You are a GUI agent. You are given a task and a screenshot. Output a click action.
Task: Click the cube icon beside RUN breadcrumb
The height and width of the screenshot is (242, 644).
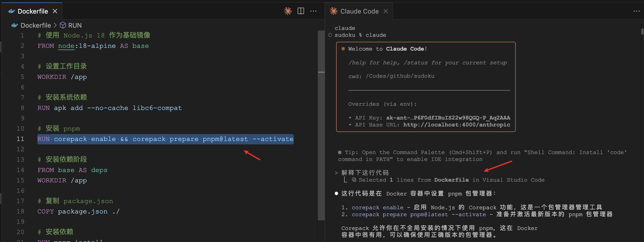pos(63,25)
